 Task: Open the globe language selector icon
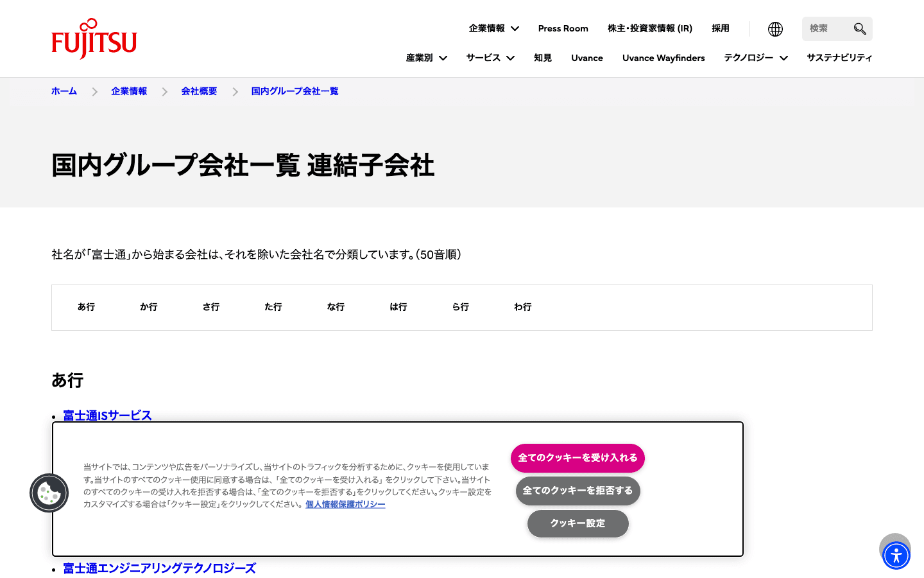click(775, 29)
